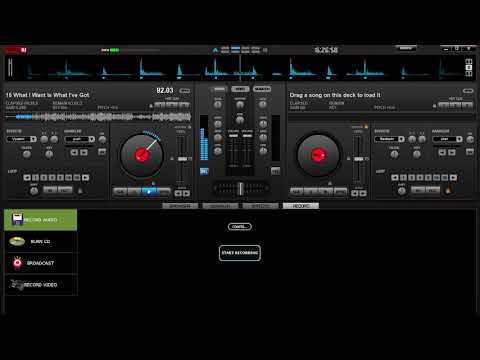Expand the right deck effects dropdown
The width and height of the screenshot is (480, 360).
389,139
